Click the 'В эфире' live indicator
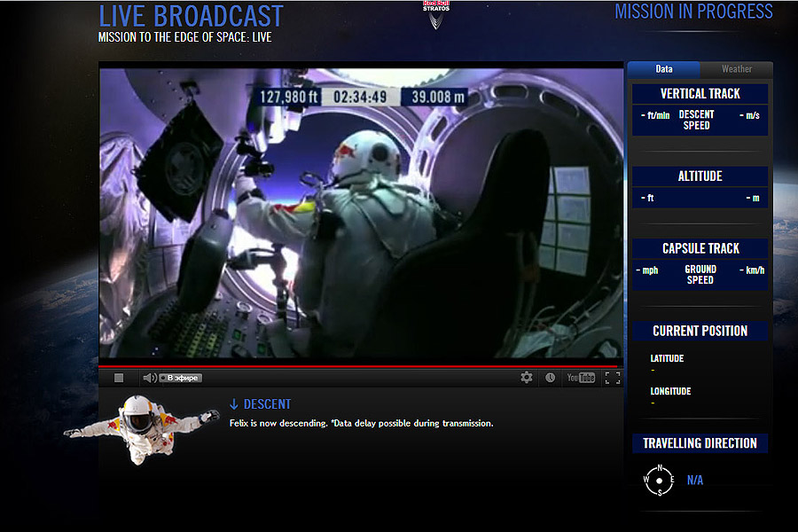 pos(181,378)
